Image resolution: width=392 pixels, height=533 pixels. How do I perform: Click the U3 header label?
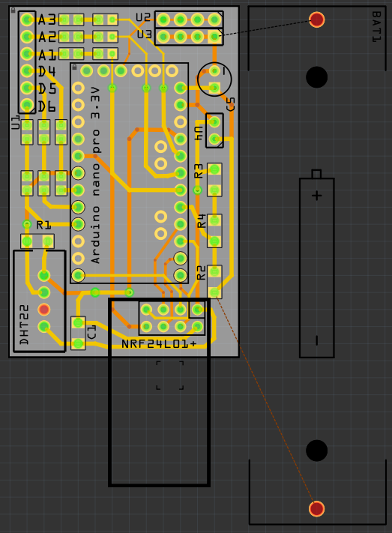pos(144,34)
